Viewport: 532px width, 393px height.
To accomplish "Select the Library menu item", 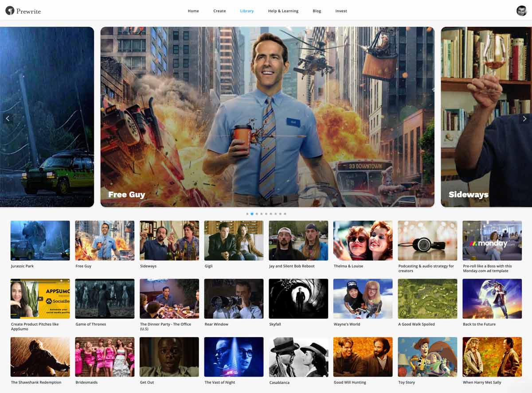I will coord(247,11).
